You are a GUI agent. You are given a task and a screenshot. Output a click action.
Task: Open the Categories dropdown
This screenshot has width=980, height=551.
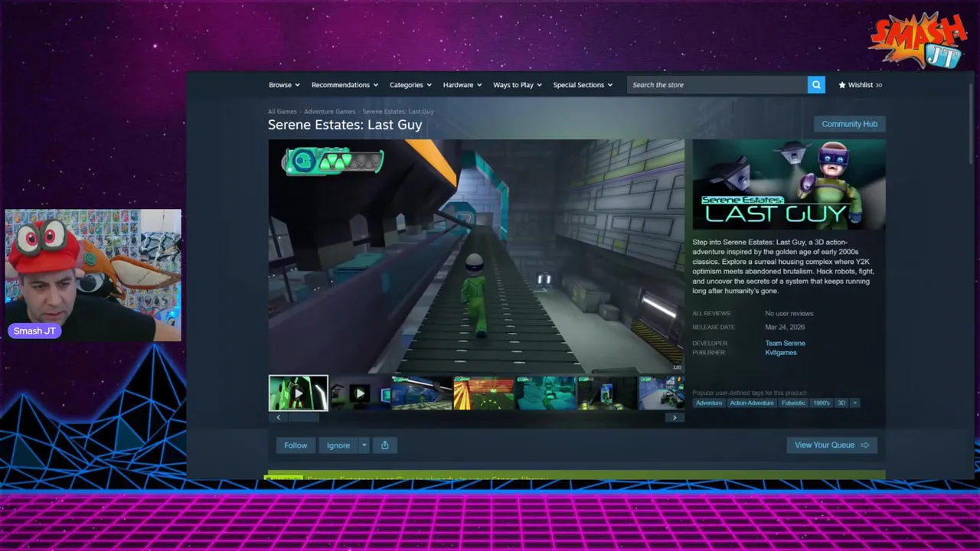point(410,85)
